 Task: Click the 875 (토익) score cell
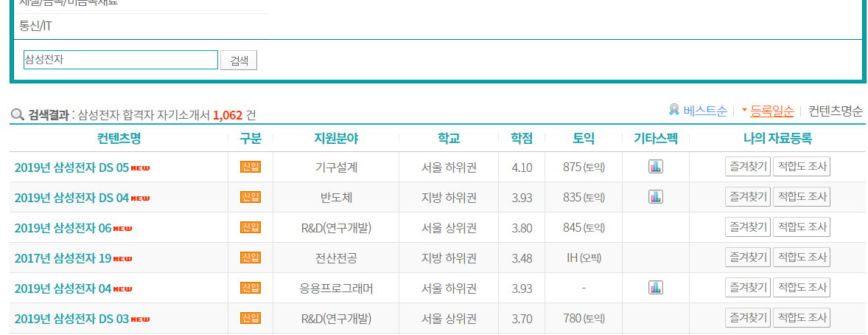(x=584, y=167)
